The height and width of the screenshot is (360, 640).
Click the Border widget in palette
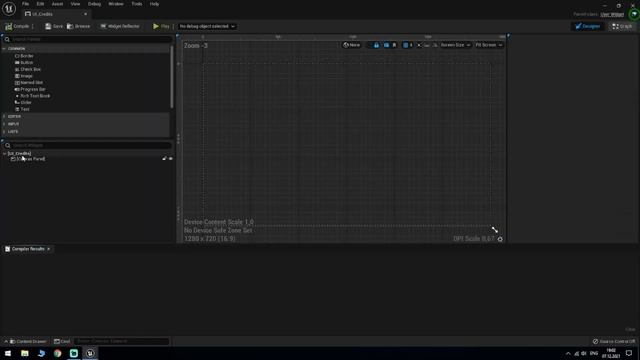click(24, 56)
